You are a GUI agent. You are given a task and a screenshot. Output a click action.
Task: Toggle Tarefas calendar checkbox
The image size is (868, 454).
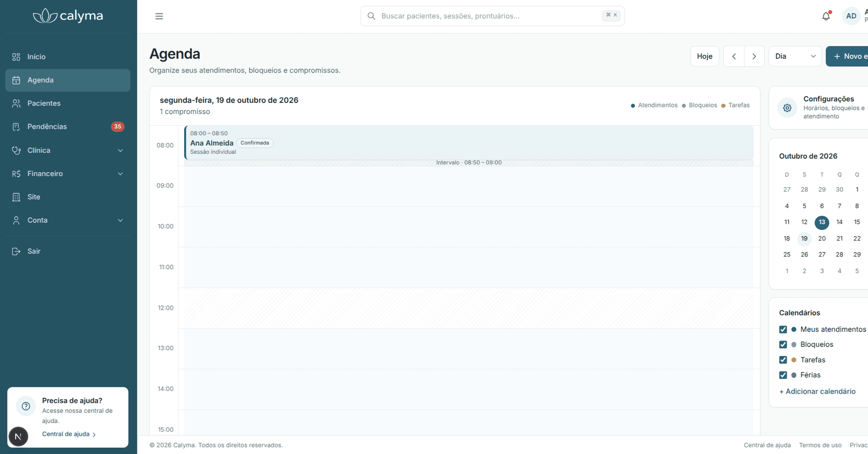point(783,360)
